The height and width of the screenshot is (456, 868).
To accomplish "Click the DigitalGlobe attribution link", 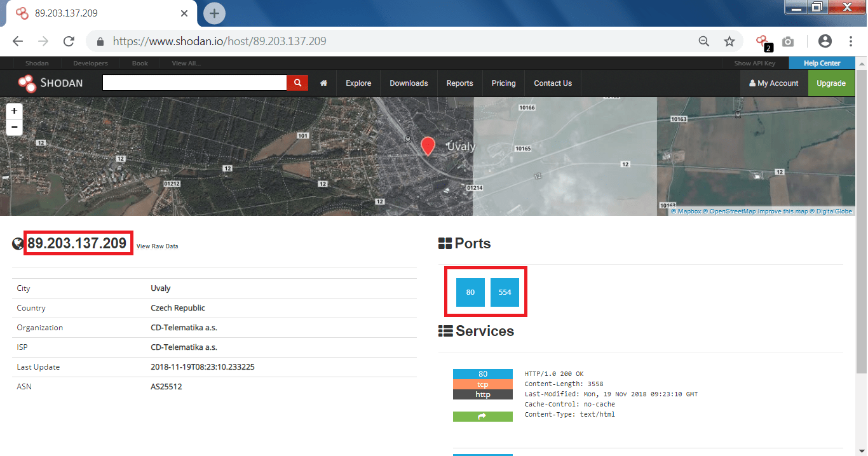I will [x=831, y=211].
